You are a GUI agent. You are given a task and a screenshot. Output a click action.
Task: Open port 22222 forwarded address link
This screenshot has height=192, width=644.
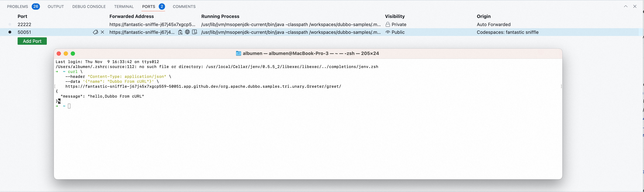152,24
